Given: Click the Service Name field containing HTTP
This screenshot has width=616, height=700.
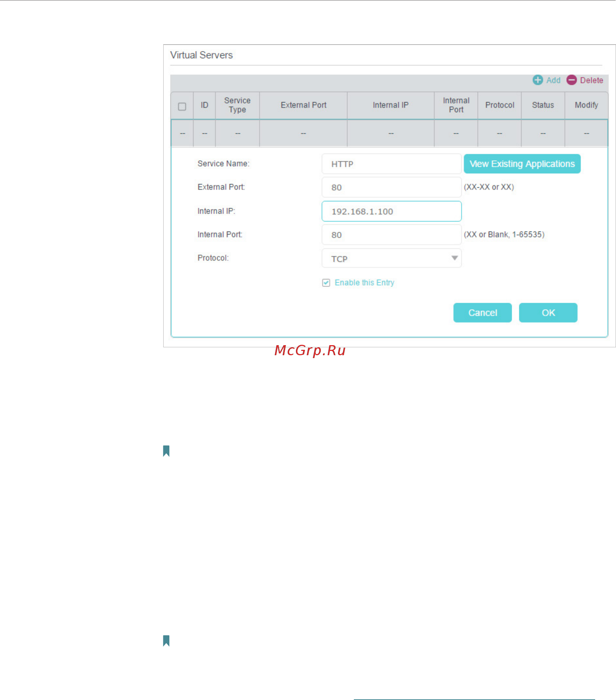Looking at the screenshot, I should 392,164.
